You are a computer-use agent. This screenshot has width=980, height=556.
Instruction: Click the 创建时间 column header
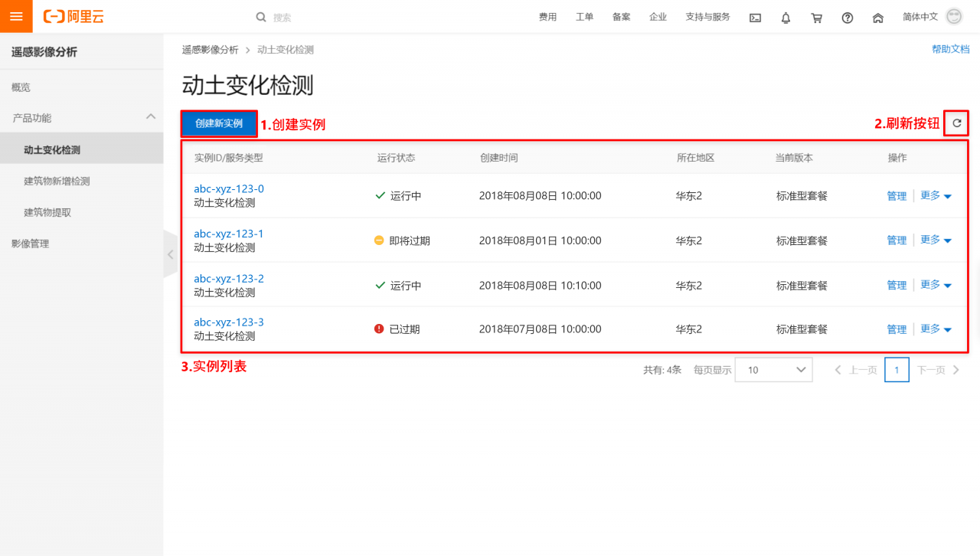tap(498, 158)
